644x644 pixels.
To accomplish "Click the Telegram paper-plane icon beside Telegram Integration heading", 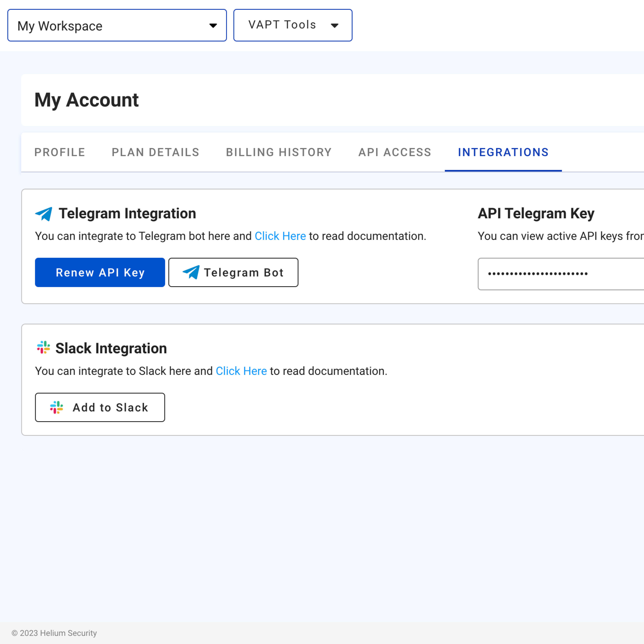I will point(44,214).
